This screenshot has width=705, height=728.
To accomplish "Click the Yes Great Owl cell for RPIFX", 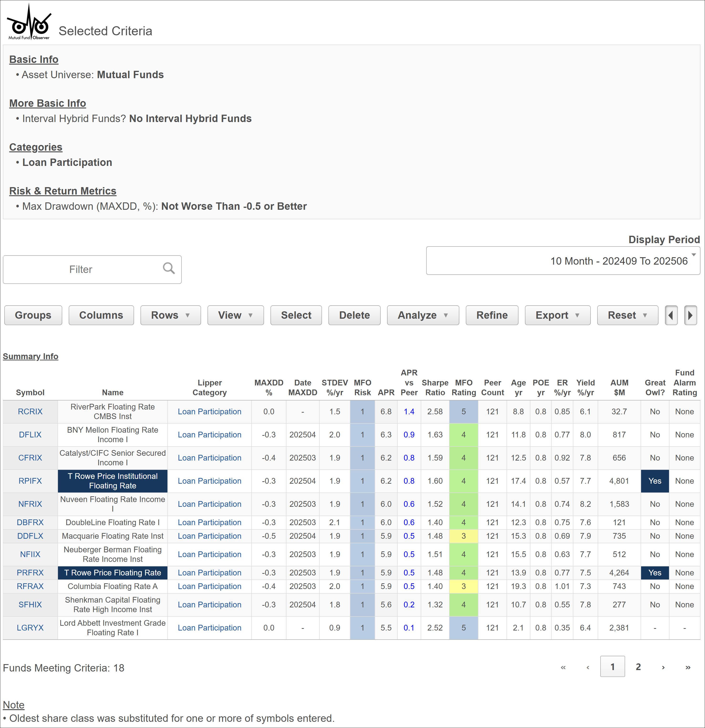I will tap(655, 481).
